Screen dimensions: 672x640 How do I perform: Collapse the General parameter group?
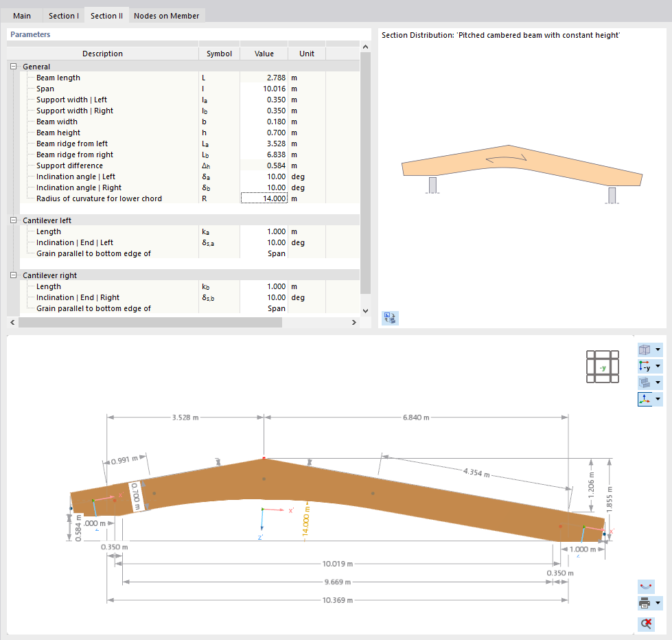point(13,67)
